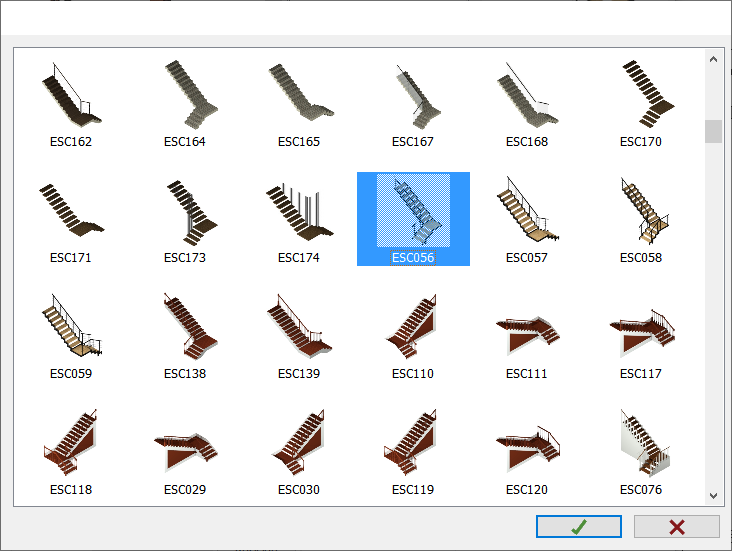Screen dimensions: 732x551
Task: Select the ESC168 staircase thumbnail
Action: (527, 95)
